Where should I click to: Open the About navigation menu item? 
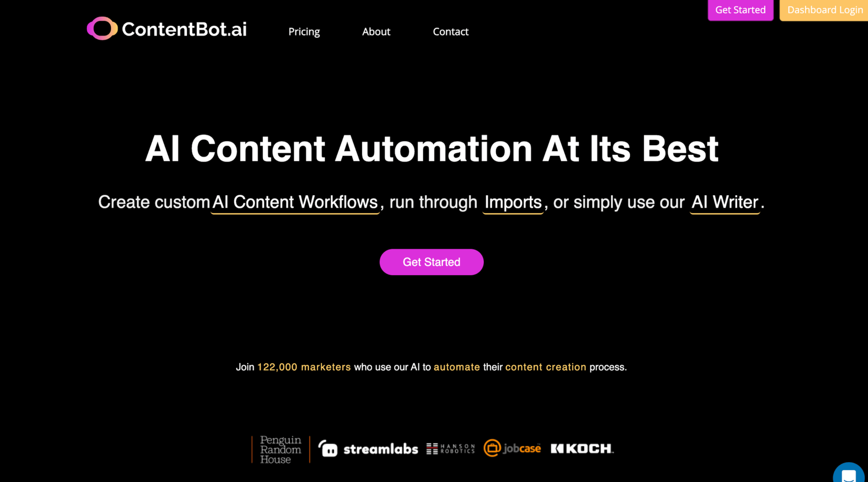376,31
